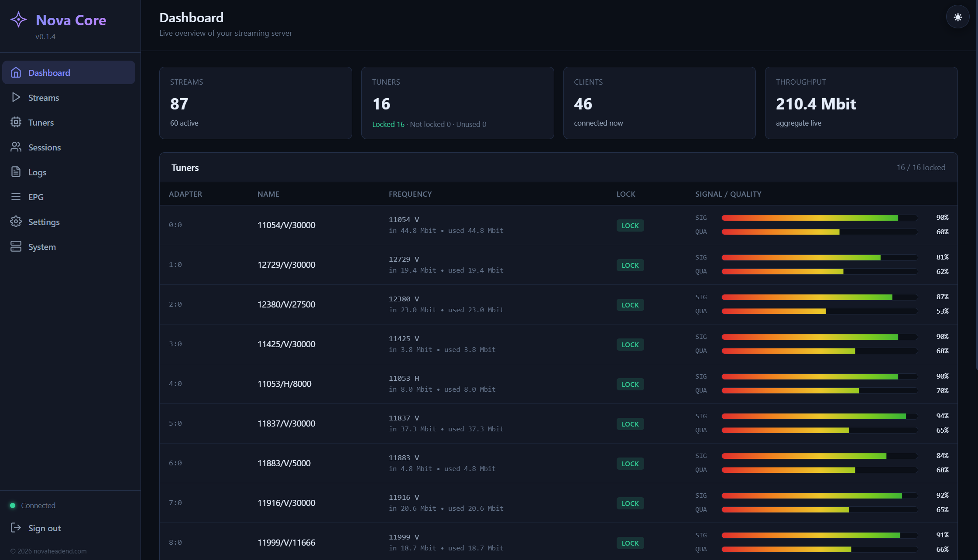Click the Sessions users icon
Viewport: 978px width, 560px height.
16,147
